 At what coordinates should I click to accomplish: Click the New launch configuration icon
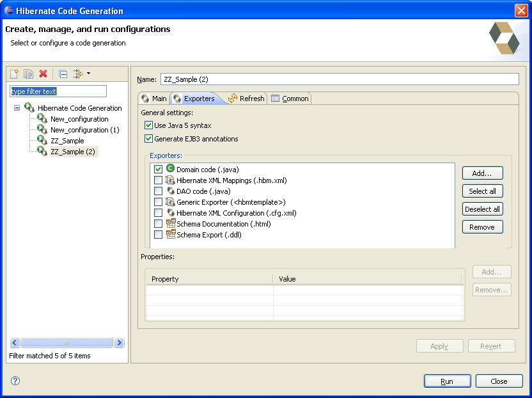(x=14, y=74)
